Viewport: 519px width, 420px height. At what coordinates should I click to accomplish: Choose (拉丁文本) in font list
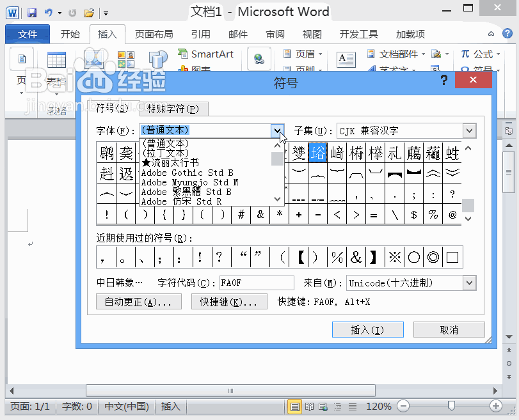click(x=165, y=153)
